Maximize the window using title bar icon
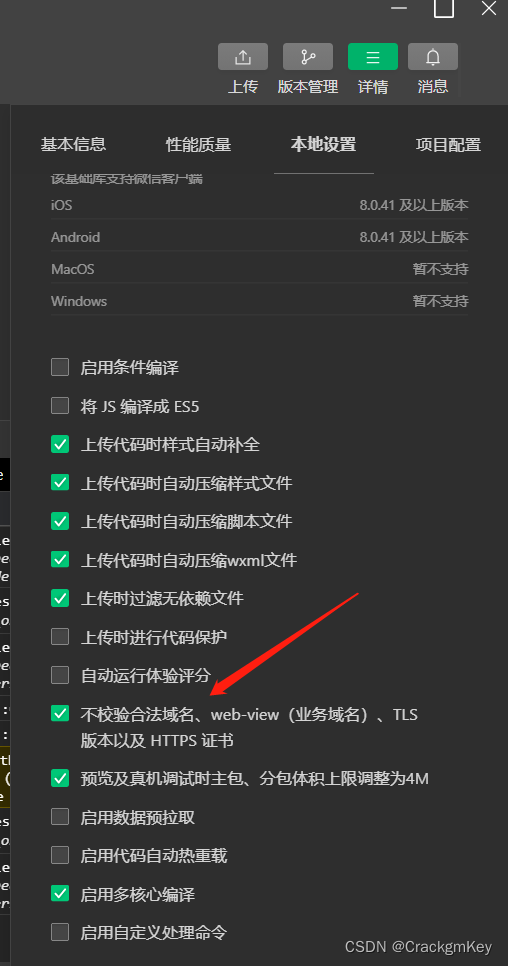The height and width of the screenshot is (966, 508). (x=444, y=8)
